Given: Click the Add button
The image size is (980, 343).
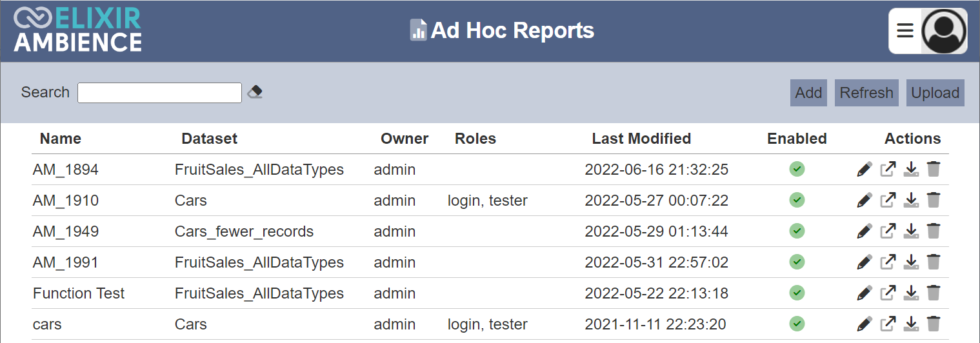Looking at the screenshot, I should [x=808, y=93].
